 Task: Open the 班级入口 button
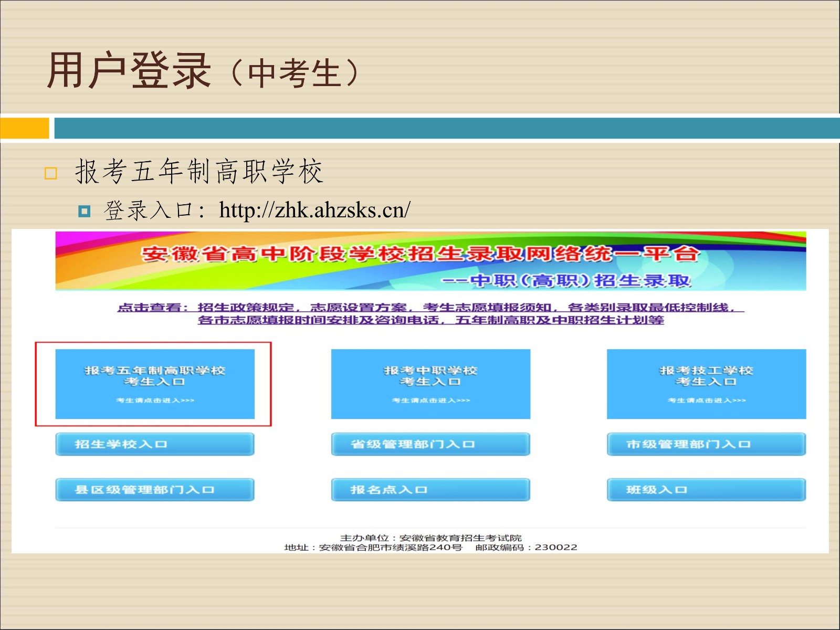tap(706, 490)
